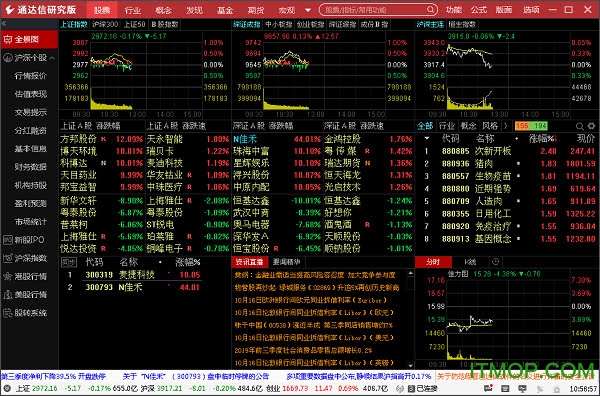The height and width of the screenshot is (396, 600).
Task: Select the 恒生指数 tab
Action: [x=462, y=24]
